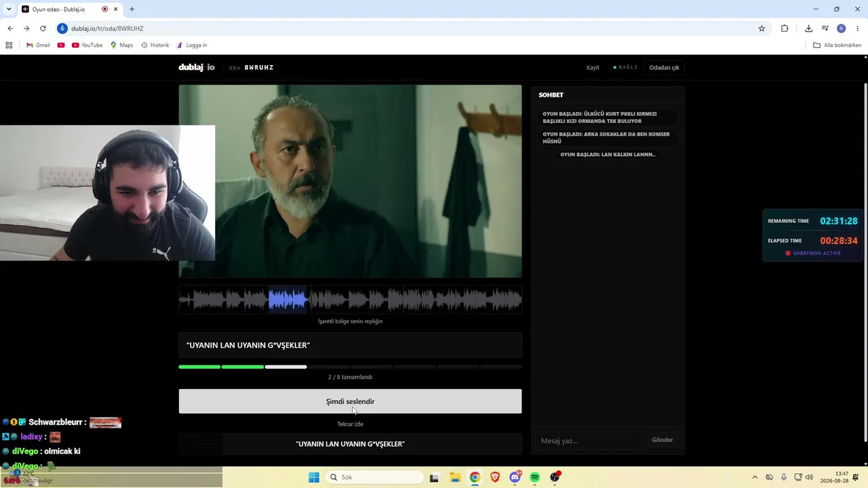Open the apps grid in the bookmarks bar
This screenshot has height=488, width=868.
click(9, 45)
